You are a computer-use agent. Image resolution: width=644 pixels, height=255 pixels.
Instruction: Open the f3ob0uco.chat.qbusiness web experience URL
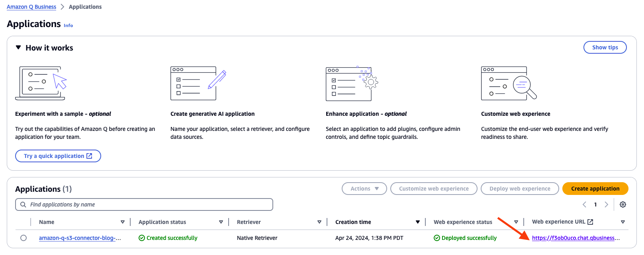(x=575, y=238)
